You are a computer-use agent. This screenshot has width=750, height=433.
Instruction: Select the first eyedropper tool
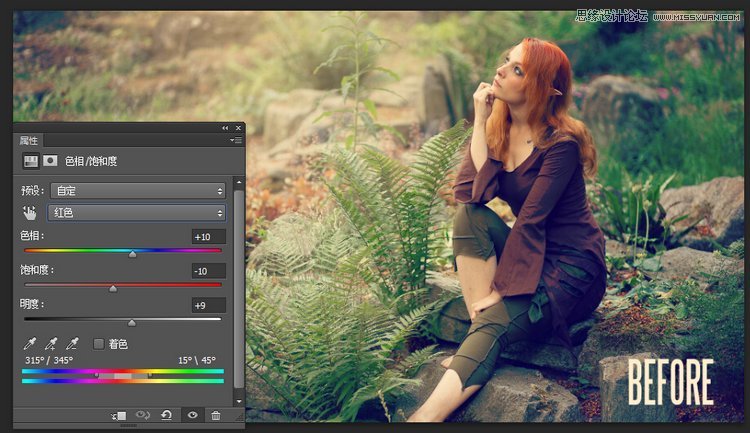coord(30,343)
